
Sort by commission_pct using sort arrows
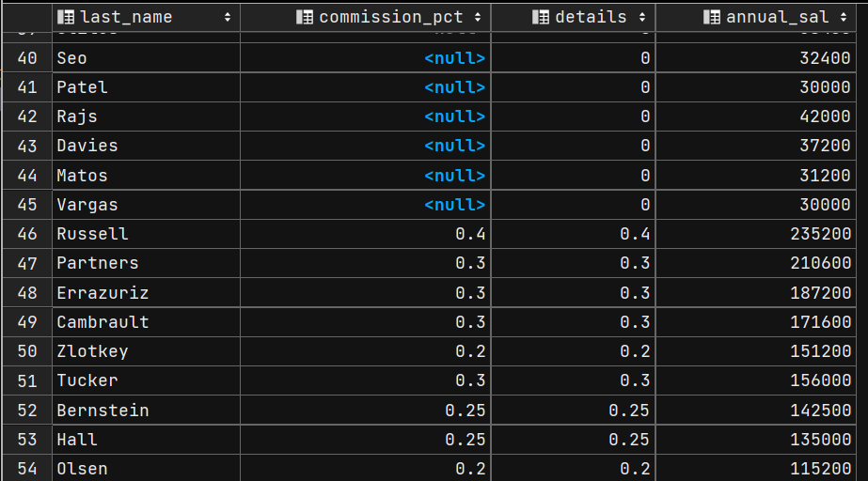[478, 17]
